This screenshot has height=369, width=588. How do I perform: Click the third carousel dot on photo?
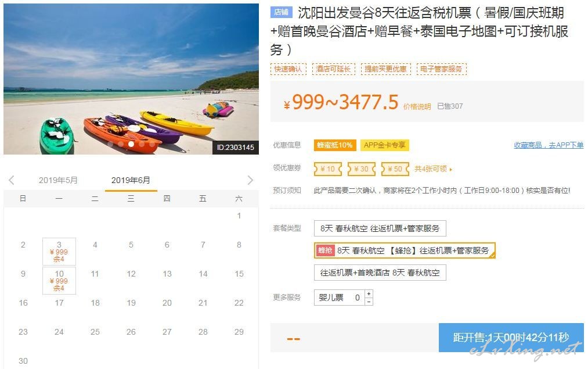tap(131, 144)
